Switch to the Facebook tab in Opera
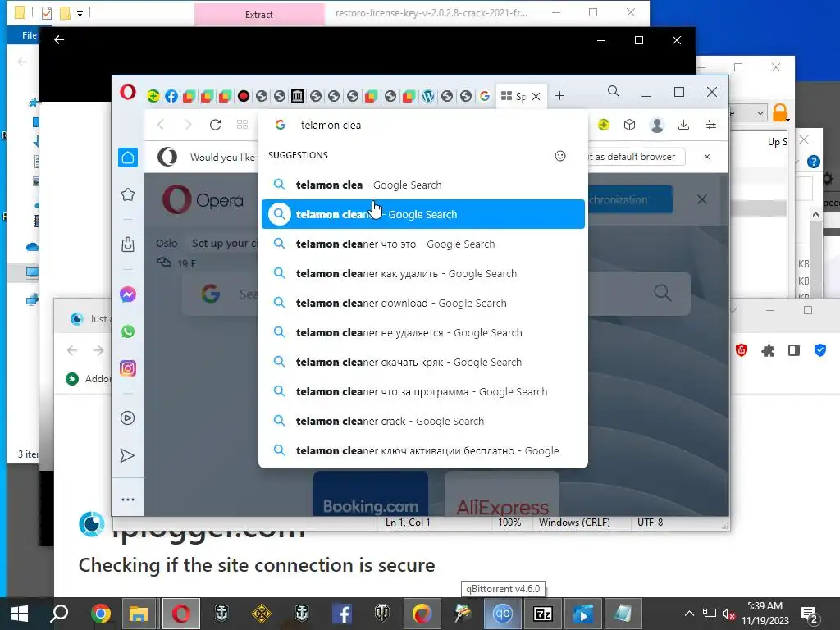840x630 pixels. point(171,96)
